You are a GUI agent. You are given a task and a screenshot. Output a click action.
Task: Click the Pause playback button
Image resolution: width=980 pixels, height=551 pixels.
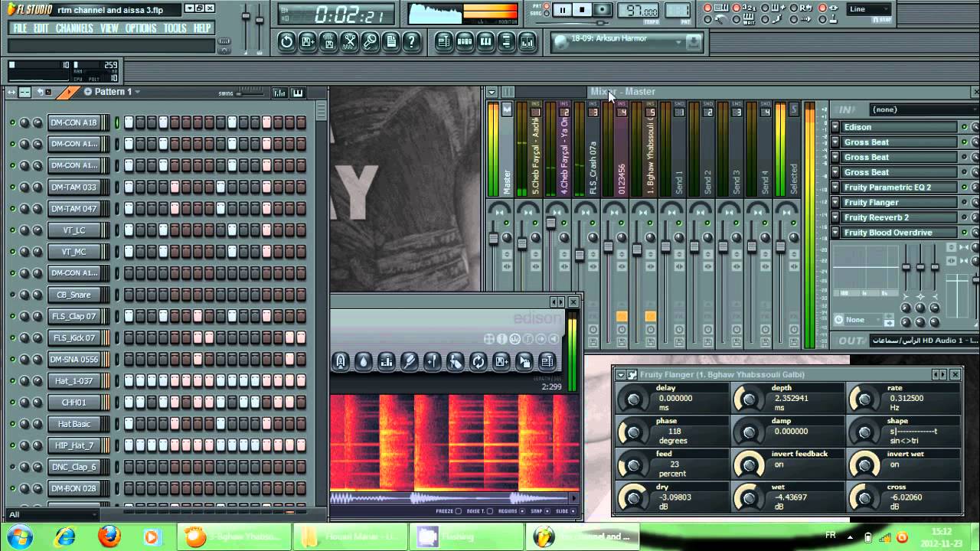(x=563, y=10)
